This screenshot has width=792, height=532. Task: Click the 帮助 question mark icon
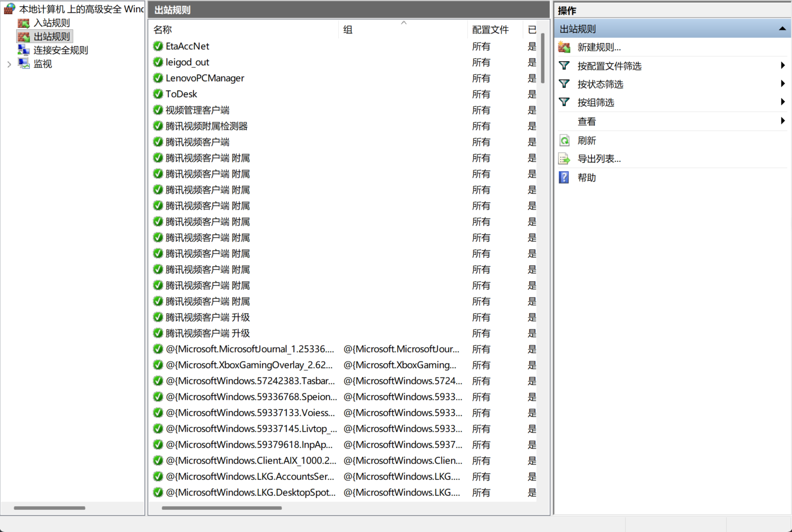[x=564, y=178]
